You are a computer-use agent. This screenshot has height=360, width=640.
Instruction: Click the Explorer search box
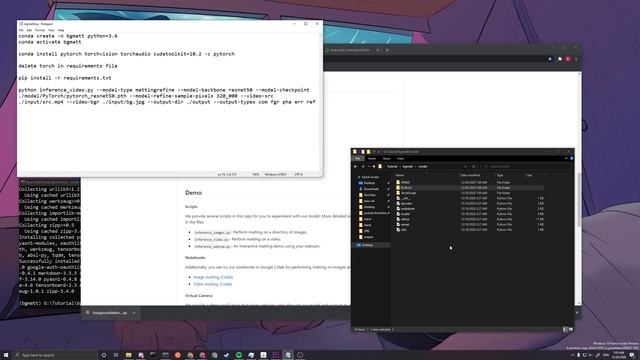526,167
